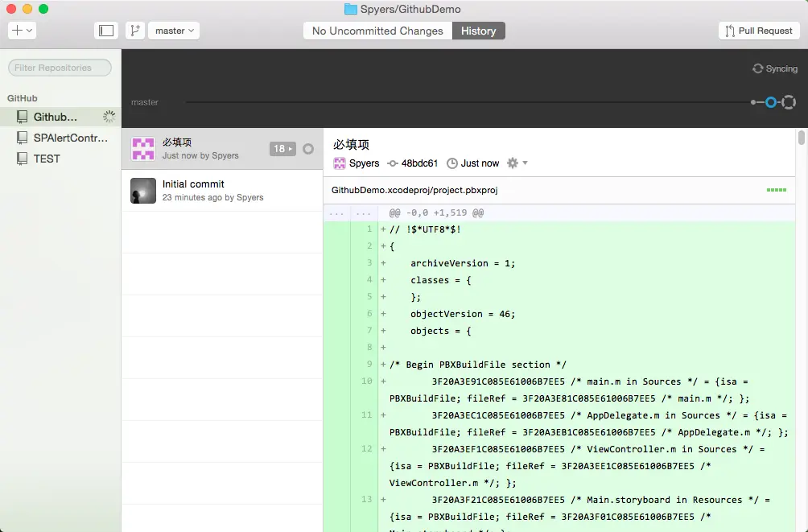Click the GitHub section header in sidebar

pos(23,98)
